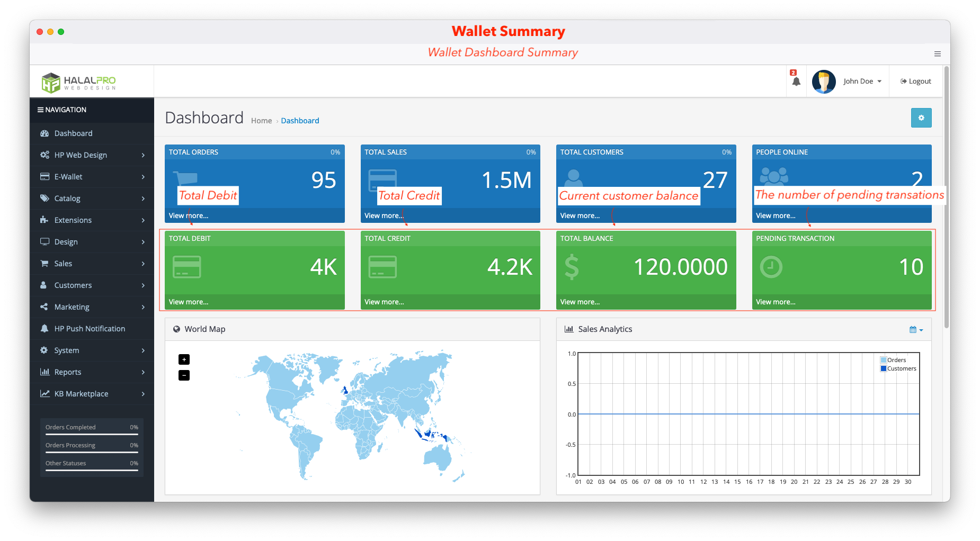Expand the E-Wallet sidebar menu
This screenshot has height=541, width=980.
click(92, 177)
